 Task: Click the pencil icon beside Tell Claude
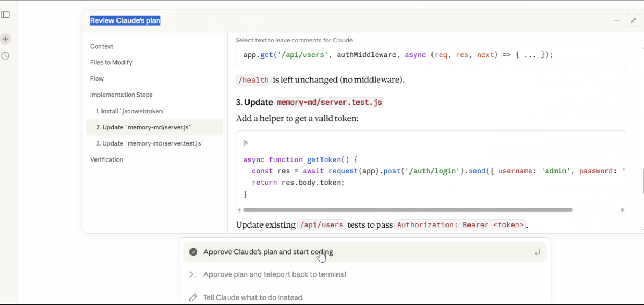point(193,297)
